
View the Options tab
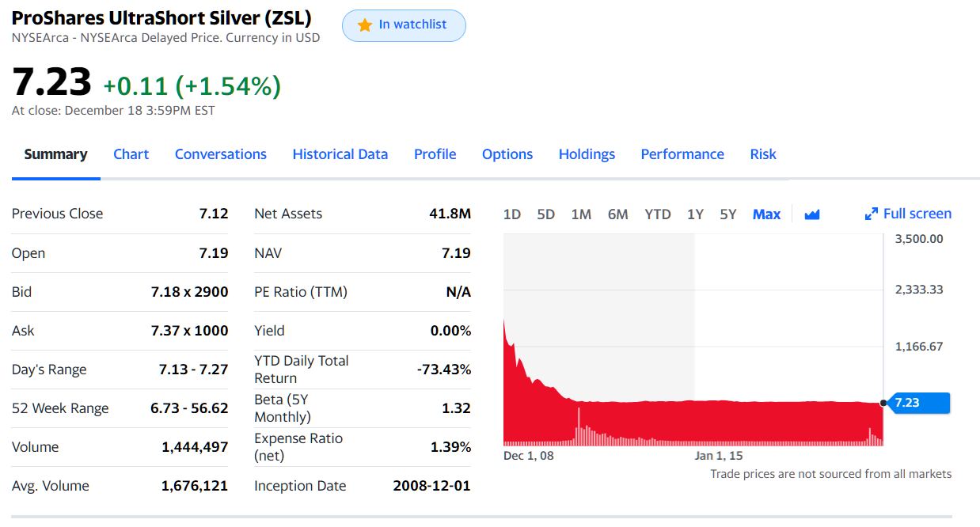click(507, 154)
